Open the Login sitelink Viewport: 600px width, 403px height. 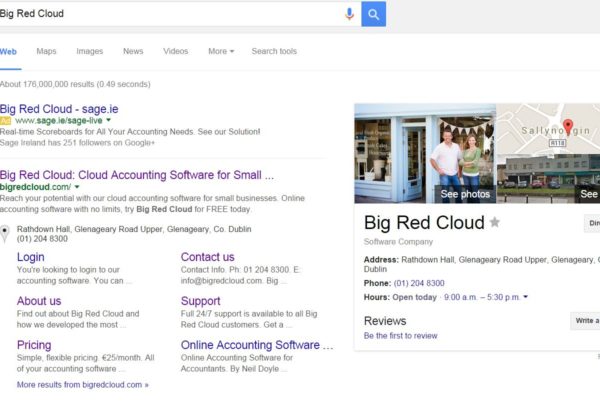click(31, 257)
